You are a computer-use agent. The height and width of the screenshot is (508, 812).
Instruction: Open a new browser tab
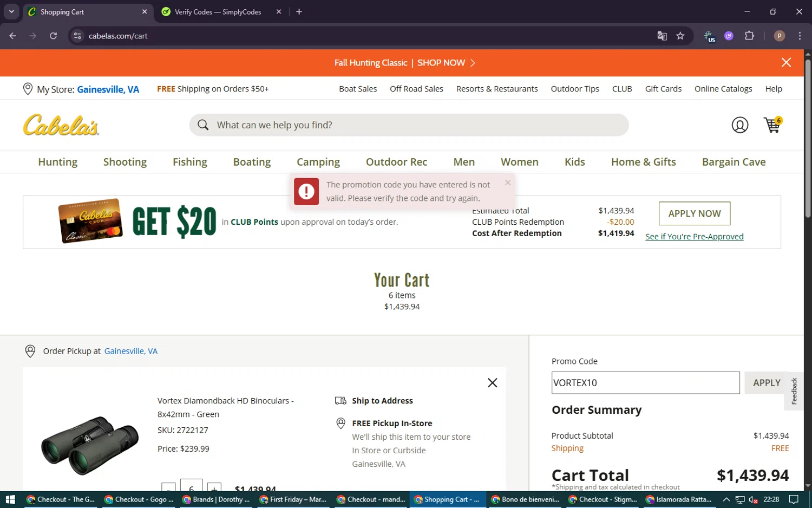299,11
